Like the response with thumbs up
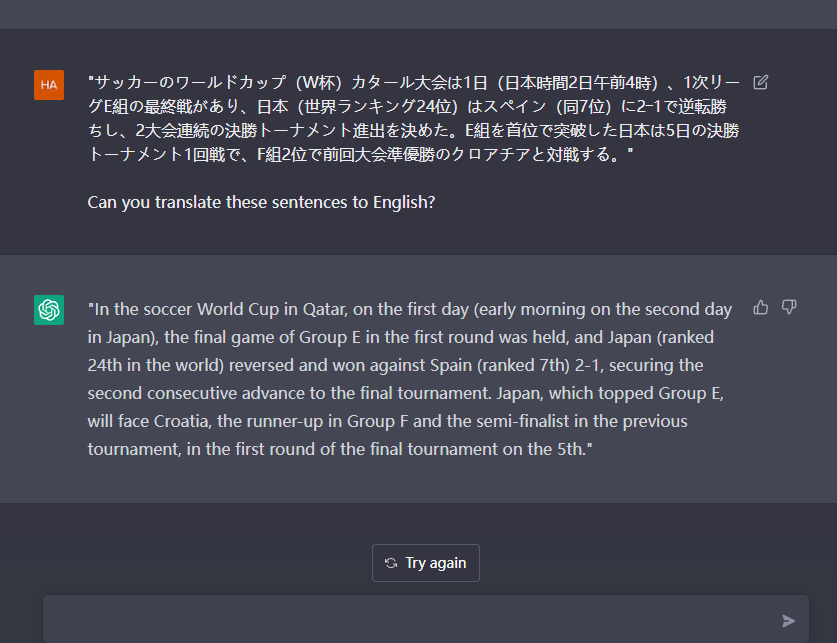The image size is (837, 643). [x=761, y=307]
